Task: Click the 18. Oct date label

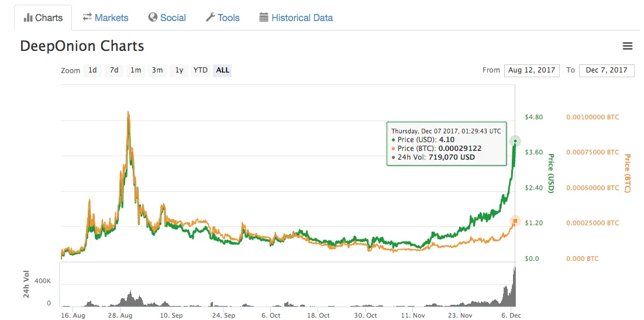Action: point(318,315)
